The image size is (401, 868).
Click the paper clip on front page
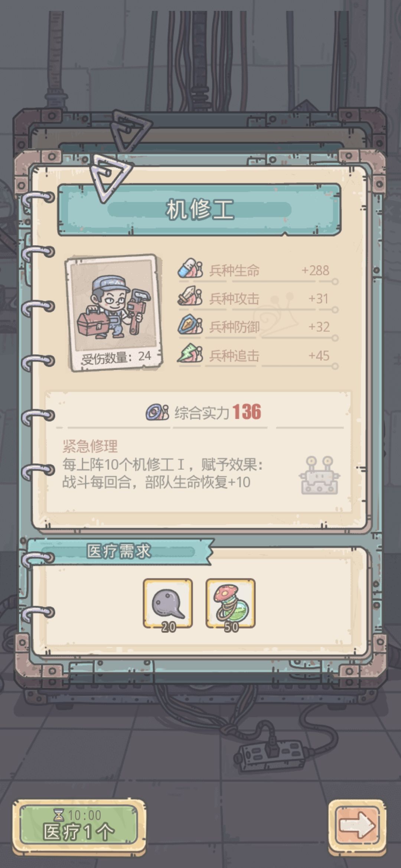111,177
